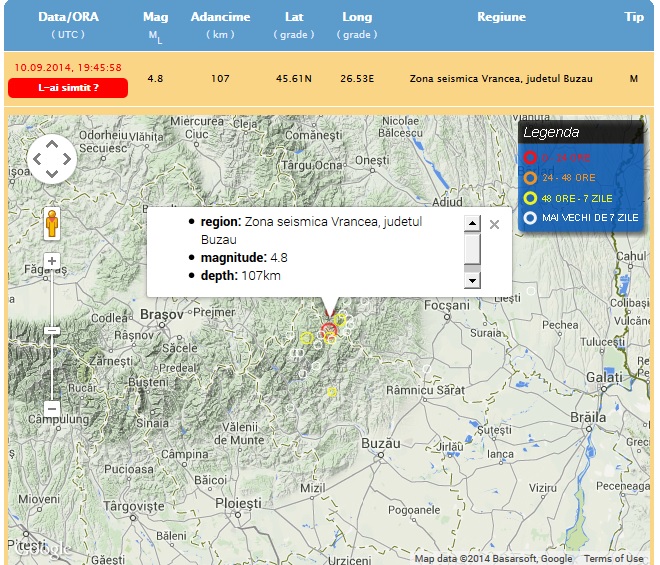Zoom out with the minus button
This screenshot has height=565, width=660.
52,408
